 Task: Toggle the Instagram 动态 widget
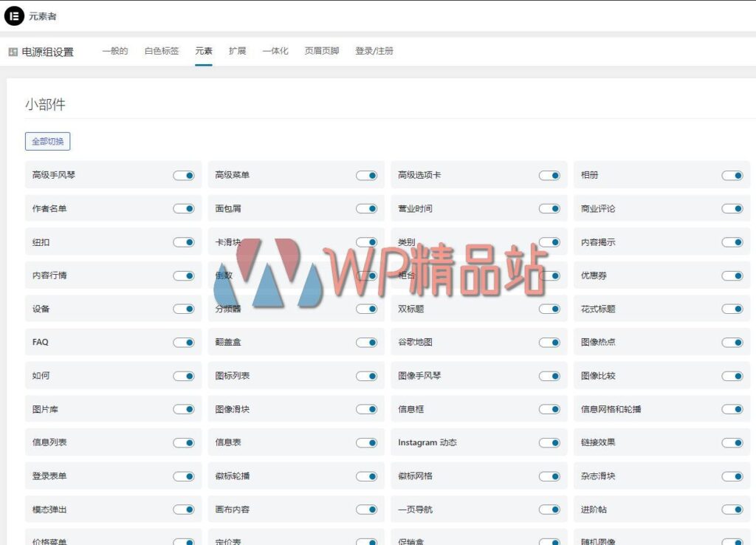pyautogui.click(x=550, y=442)
